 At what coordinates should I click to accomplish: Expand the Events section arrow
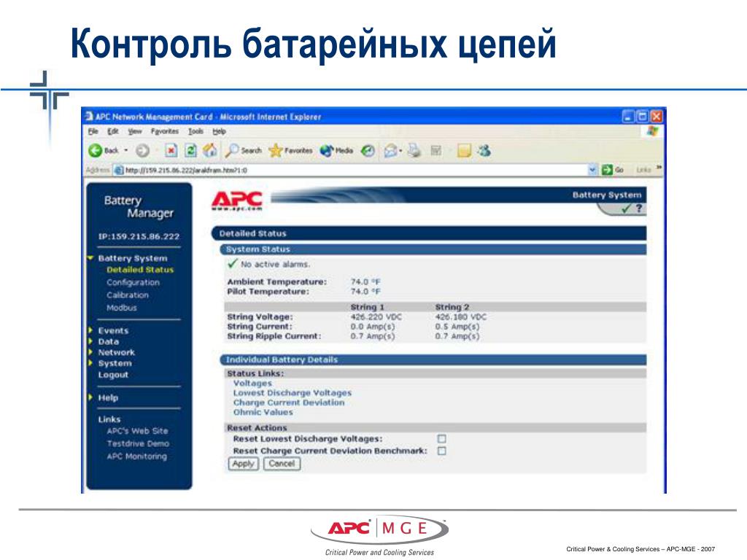(90, 330)
